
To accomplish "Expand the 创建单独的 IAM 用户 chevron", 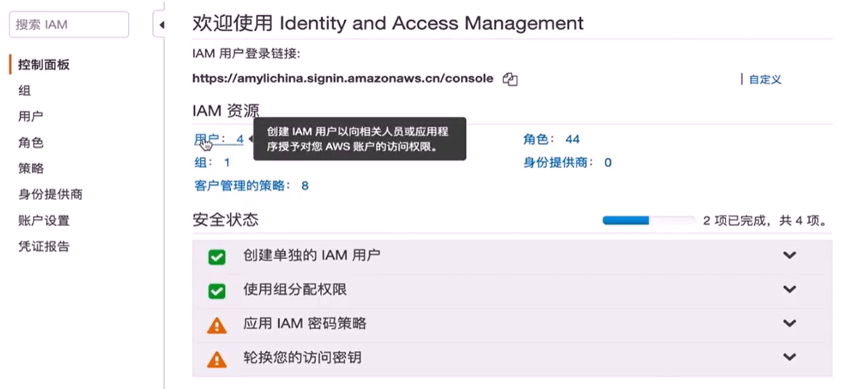I will coord(790,255).
